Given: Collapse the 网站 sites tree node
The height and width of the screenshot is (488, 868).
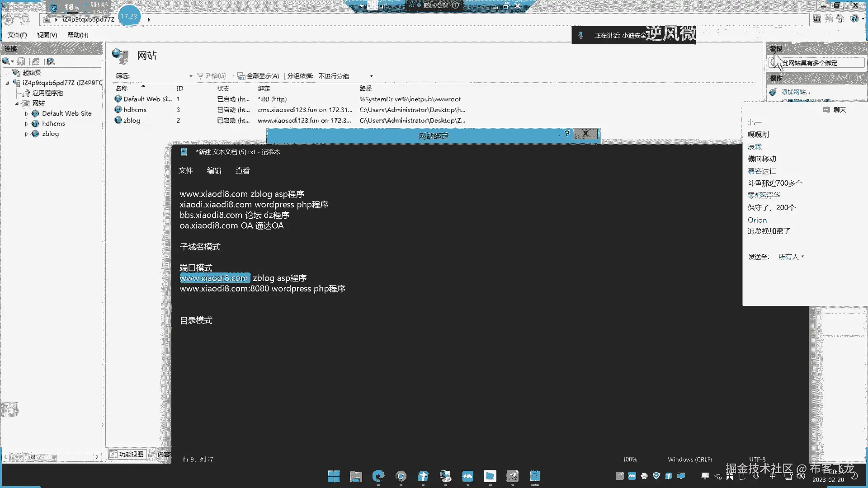Looking at the screenshot, I should click(x=17, y=103).
